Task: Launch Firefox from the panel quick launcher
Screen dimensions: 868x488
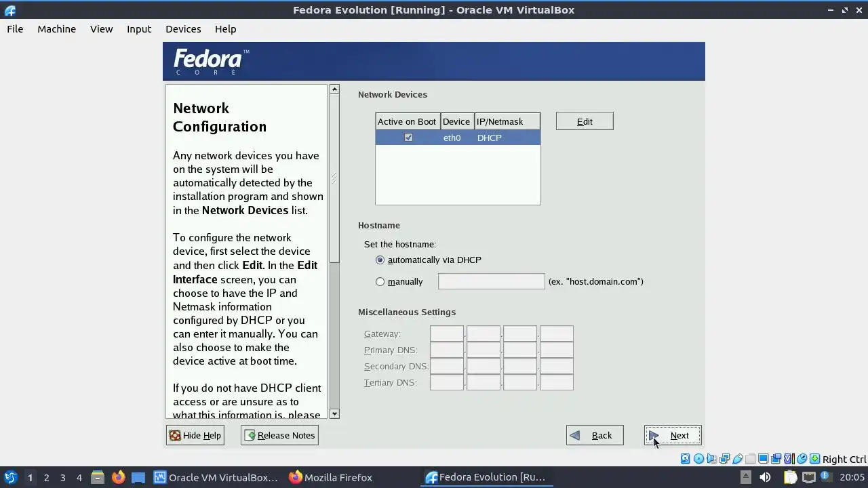Action: (118, 477)
